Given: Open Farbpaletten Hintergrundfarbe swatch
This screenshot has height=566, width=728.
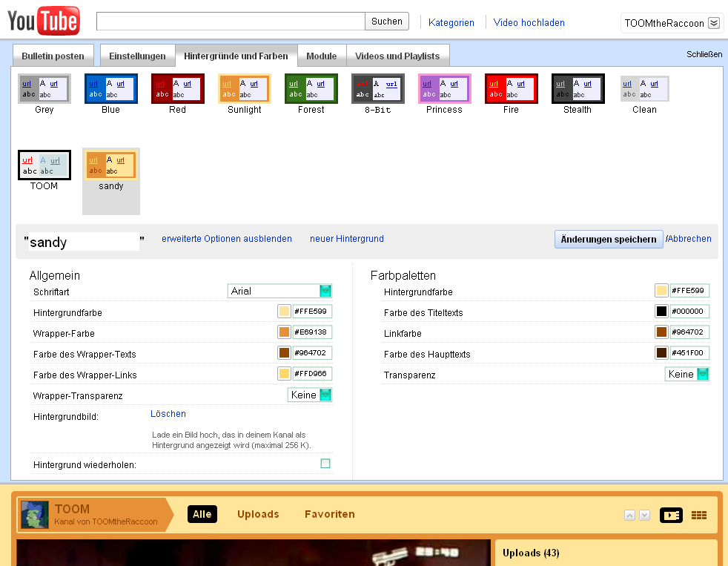Looking at the screenshot, I should (661, 291).
